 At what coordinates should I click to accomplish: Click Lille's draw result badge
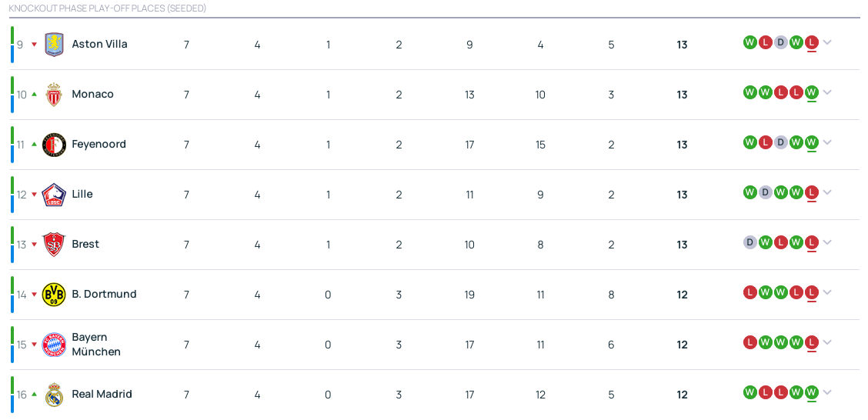(x=765, y=192)
